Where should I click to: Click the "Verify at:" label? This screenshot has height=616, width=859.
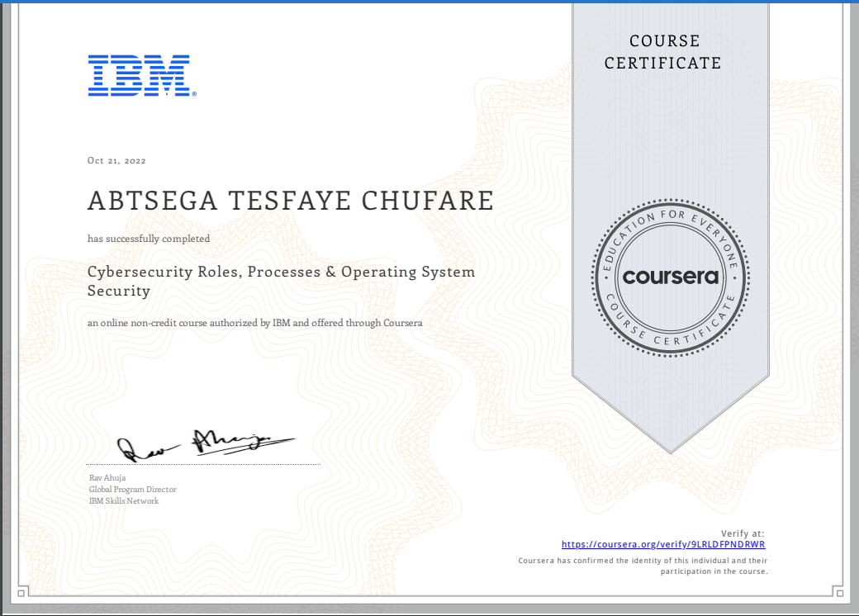(743, 533)
